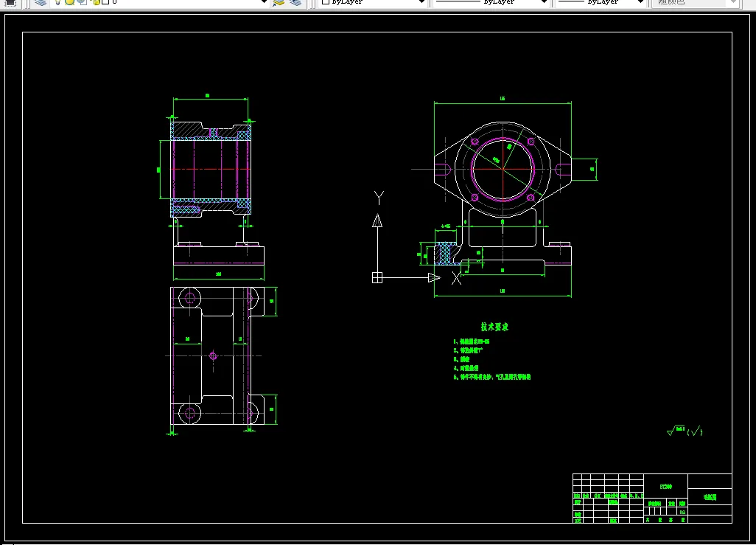Open the Layer Properties Manager icon
Viewport: 756px width, 545px height.
pos(41,2)
